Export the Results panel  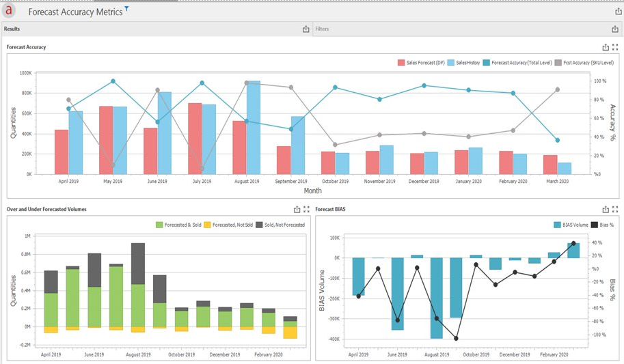coord(306,29)
